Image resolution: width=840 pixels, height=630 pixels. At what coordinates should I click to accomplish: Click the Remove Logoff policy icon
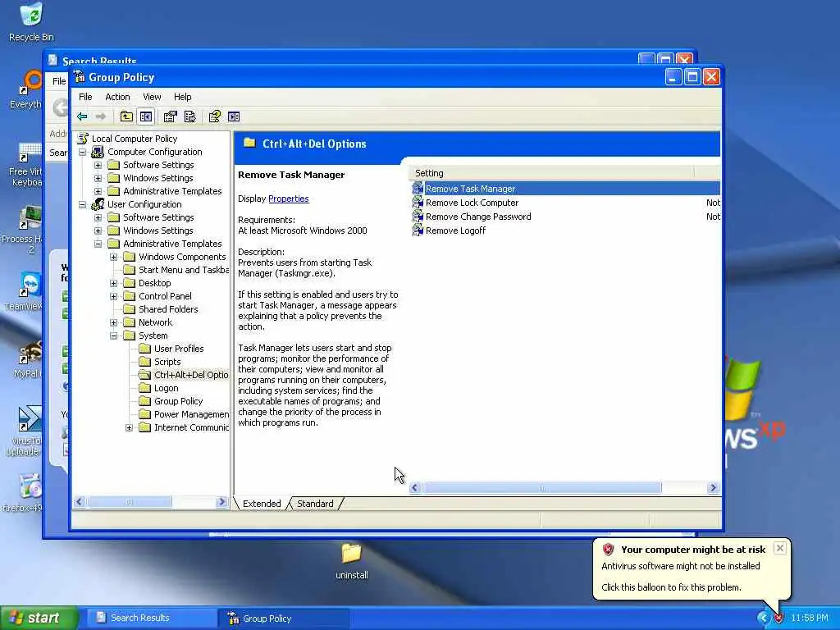[418, 231]
